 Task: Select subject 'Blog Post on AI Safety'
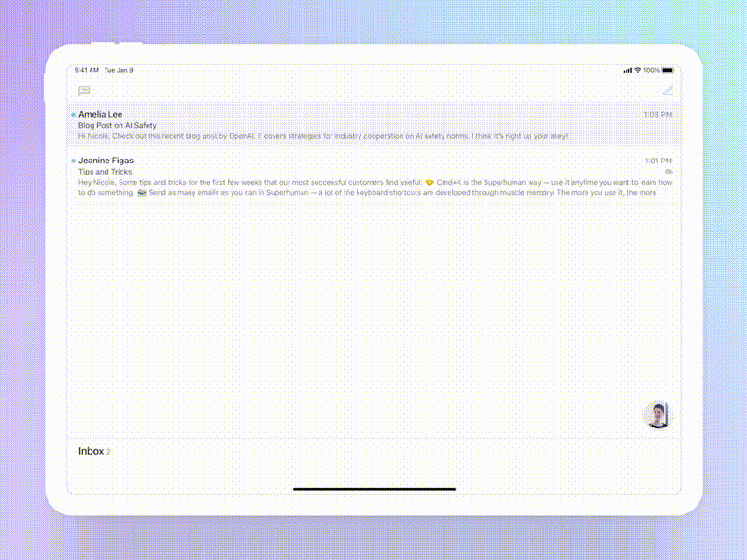[118, 125]
